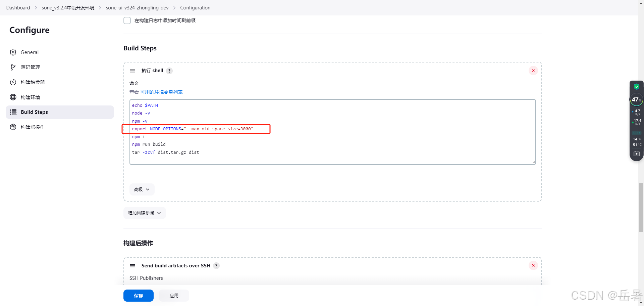
Task: Select the Build Steps list icon
Action: 13,112
